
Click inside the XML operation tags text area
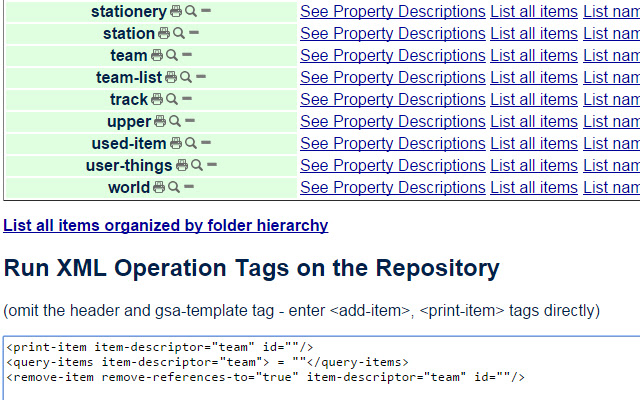(x=322, y=368)
